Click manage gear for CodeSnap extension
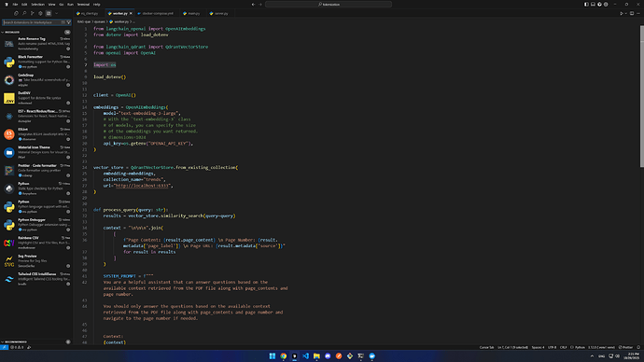644x362 pixels. pyautogui.click(x=68, y=85)
